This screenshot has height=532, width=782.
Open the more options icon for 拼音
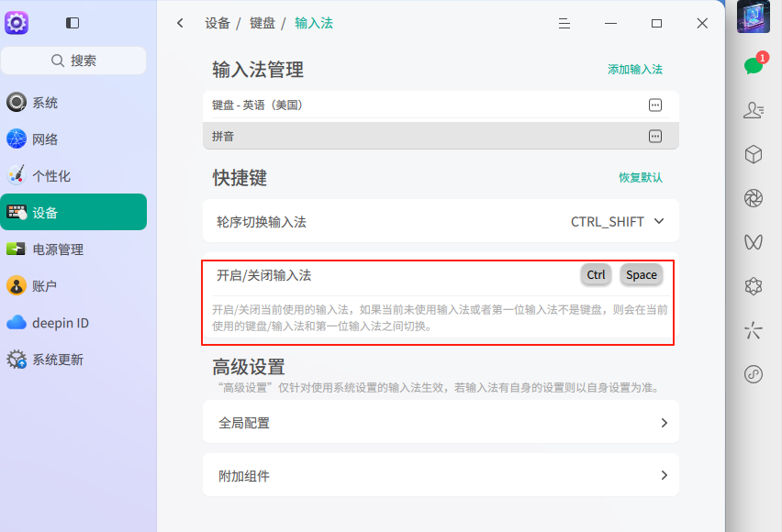point(654,136)
